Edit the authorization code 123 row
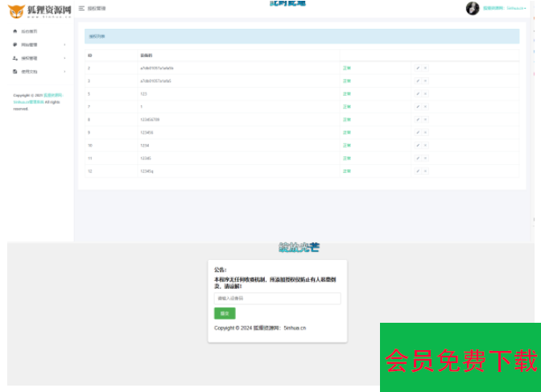Viewport: 541px width, 392px height. pyautogui.click(x=418, y=94)
